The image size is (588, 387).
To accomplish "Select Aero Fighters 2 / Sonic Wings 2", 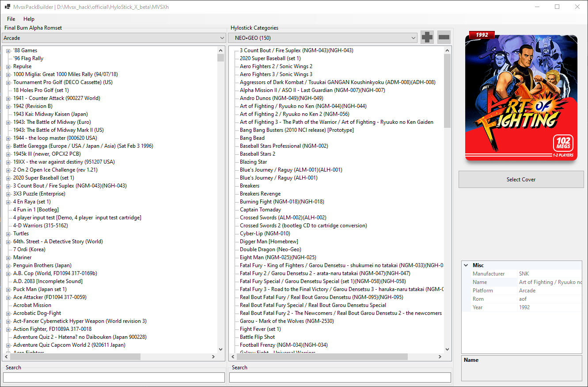I will [x=276, y=66].
